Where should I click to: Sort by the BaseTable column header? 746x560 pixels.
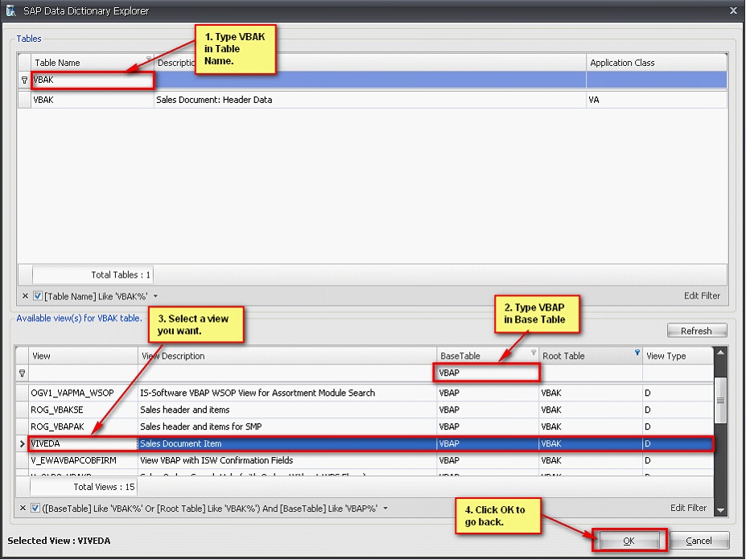tap(487, 356)
